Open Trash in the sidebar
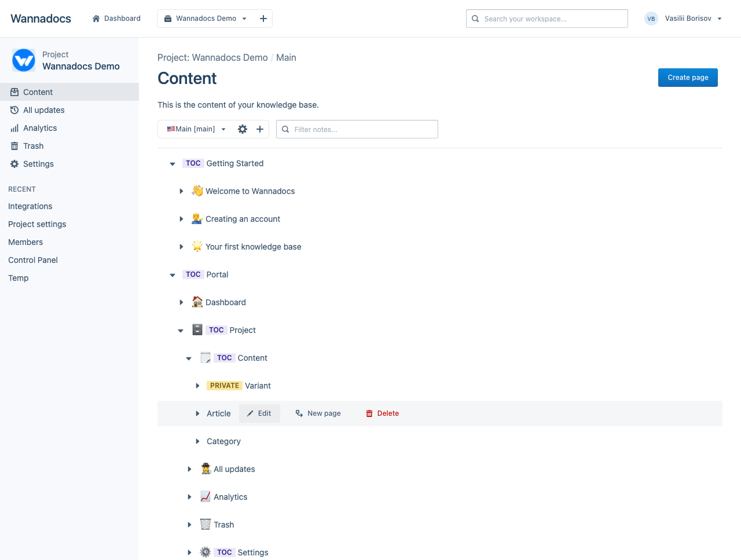This screenshot has width=741, height=560. (x=69, y=146)
